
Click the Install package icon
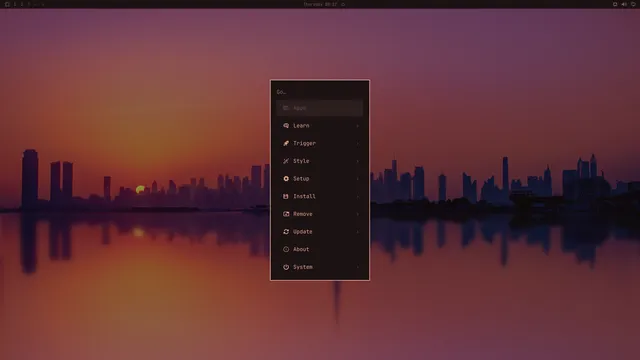(286, 196)
